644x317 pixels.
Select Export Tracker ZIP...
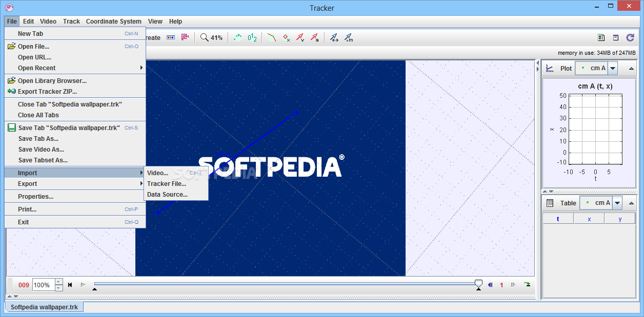75,91
